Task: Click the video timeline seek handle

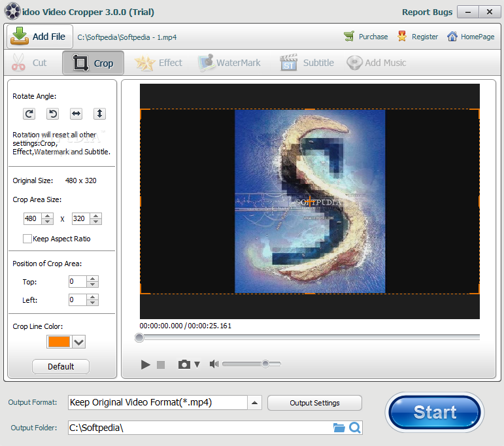Action: pyautogui.click(x=139, y=337)
